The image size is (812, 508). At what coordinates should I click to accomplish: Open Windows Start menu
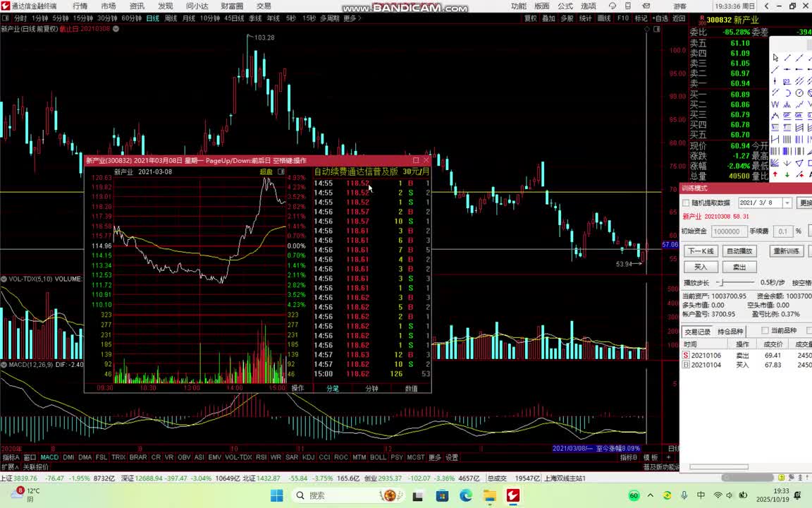pos(277,495)
